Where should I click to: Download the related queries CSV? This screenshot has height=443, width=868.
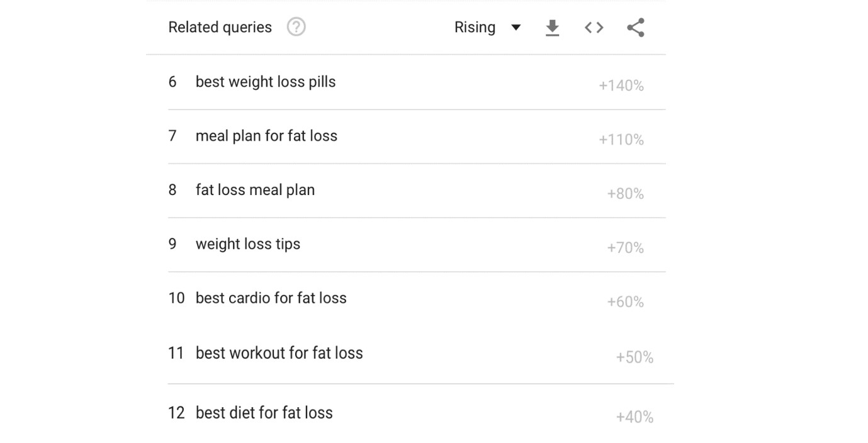point(552,28)
